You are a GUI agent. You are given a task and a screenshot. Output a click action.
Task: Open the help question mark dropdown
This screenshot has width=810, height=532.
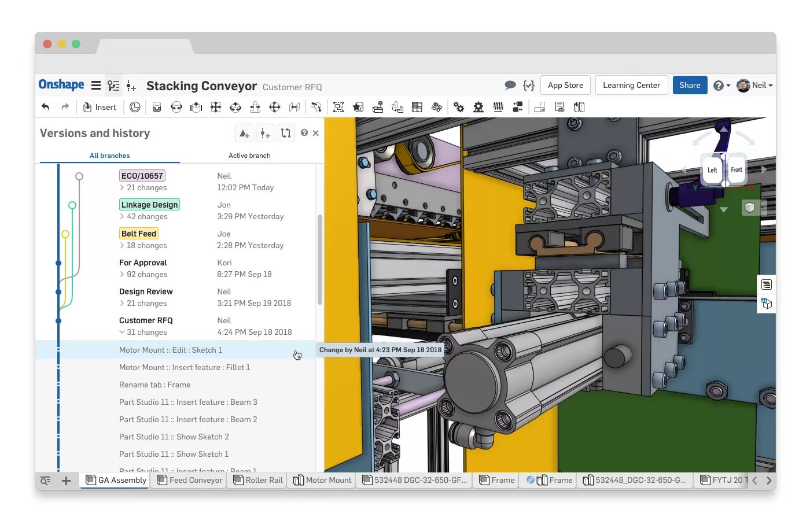click(721, 86)
